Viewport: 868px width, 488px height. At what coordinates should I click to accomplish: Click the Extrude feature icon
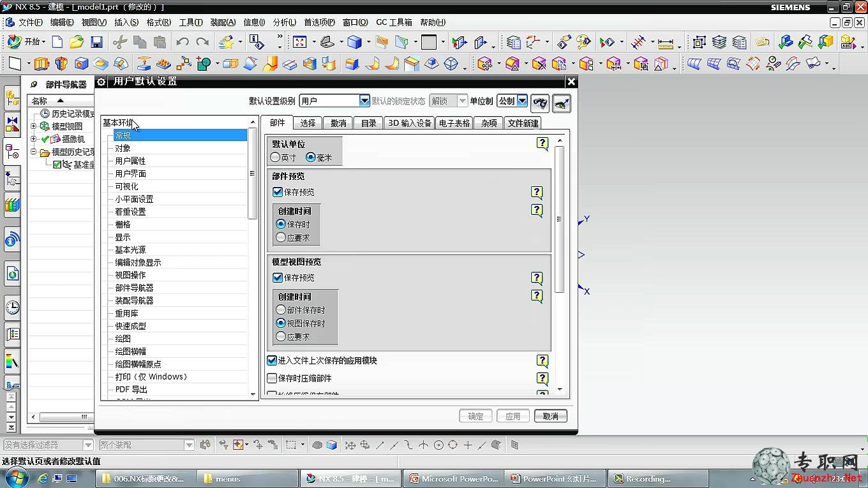[41, 64]
